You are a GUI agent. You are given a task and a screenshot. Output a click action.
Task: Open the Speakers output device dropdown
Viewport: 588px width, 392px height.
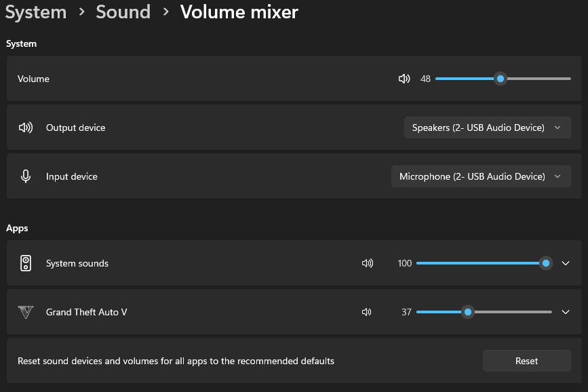(487, 128)
